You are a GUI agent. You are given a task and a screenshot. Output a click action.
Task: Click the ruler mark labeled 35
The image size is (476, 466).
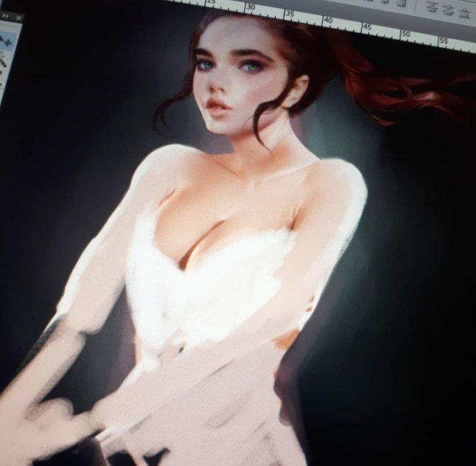click(290, 14)
